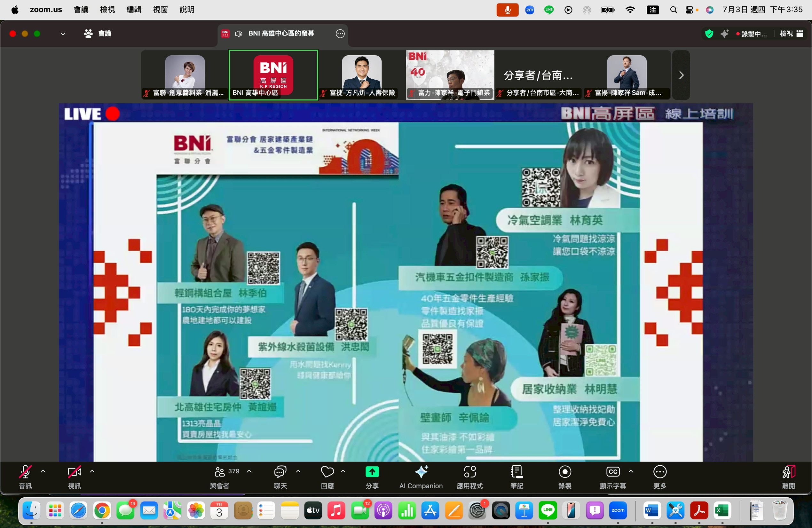Show next participants with right chevron
The image size is (812, 528).
click(681, 75)
